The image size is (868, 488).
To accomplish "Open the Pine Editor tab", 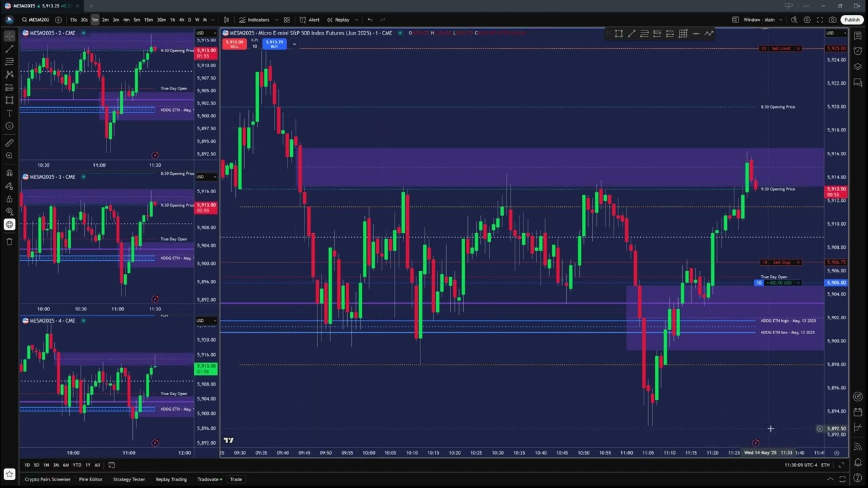I will [x=91, y=479].
